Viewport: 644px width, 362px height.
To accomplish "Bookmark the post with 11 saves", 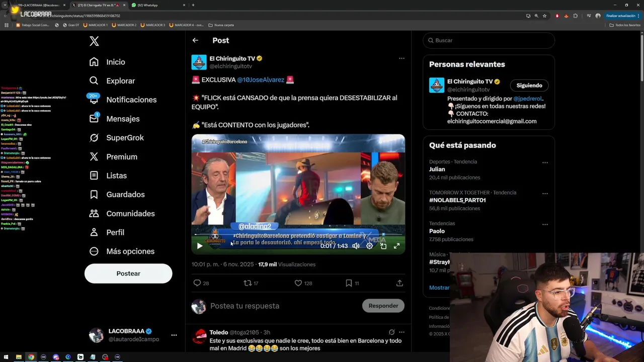I will pyautogui.click(x=352, y=283).
